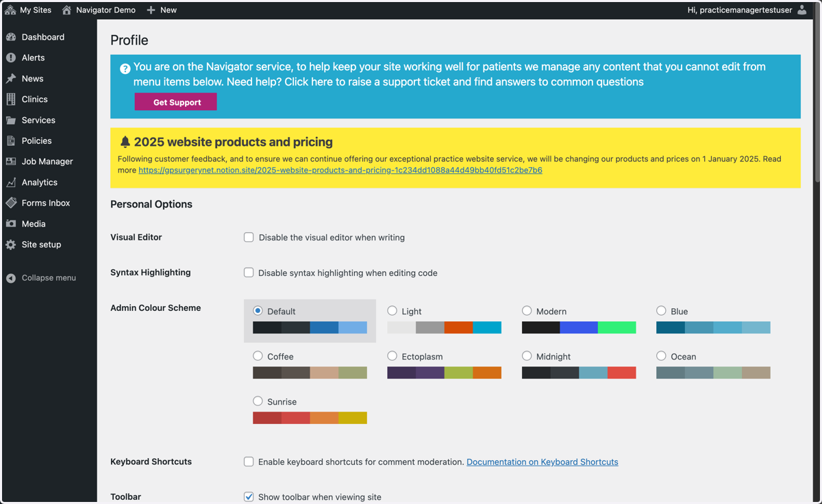Viewport: 822px width, 504px height.
Task: Click the Analytics chart icon
Action: point(11,182)
